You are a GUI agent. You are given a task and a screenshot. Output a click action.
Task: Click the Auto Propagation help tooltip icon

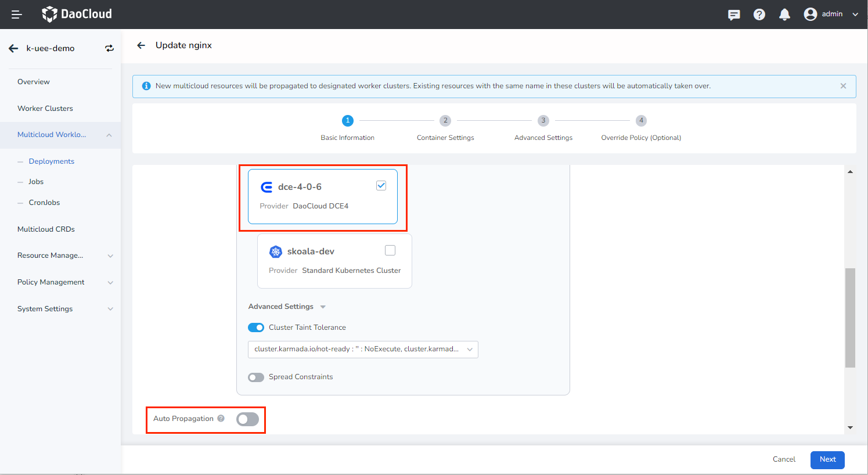click(x=221, y=418)
